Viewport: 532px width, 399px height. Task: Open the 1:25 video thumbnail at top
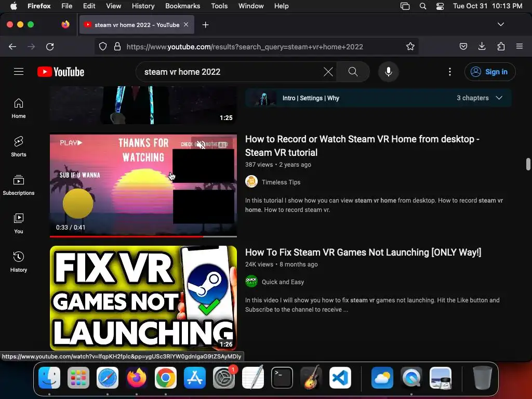[143, 105]
